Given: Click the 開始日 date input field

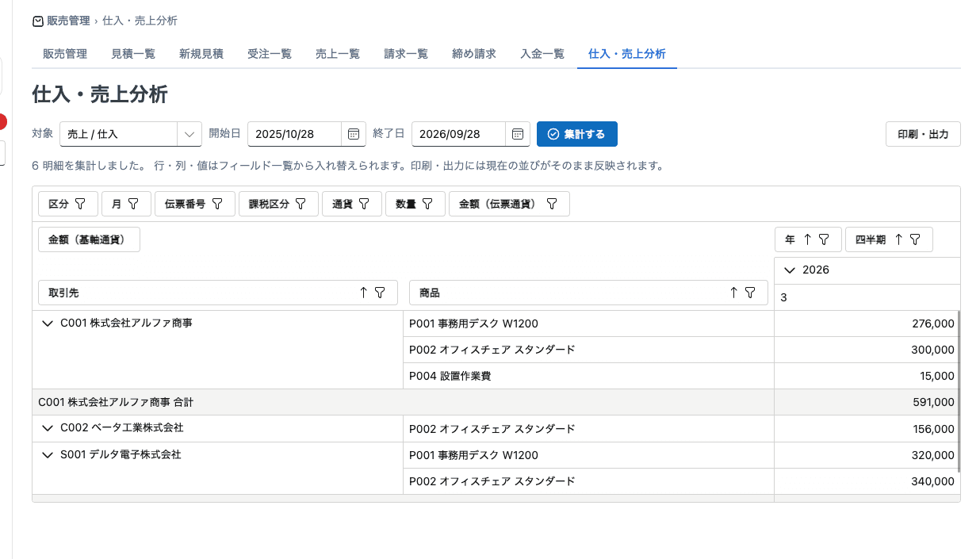Looking at the screenshot, I should (x=294, y=134).
